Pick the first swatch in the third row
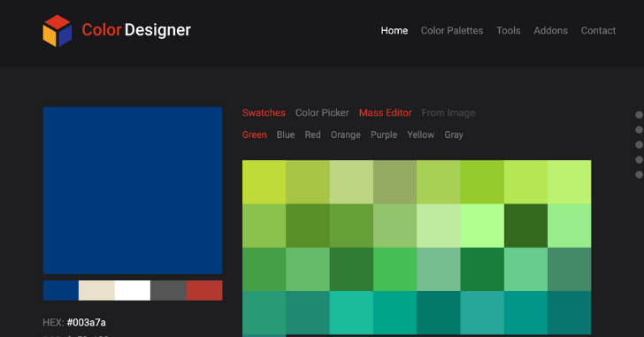Image resolution: width=644 pixels, height=337 pixels. coord(264,269)
